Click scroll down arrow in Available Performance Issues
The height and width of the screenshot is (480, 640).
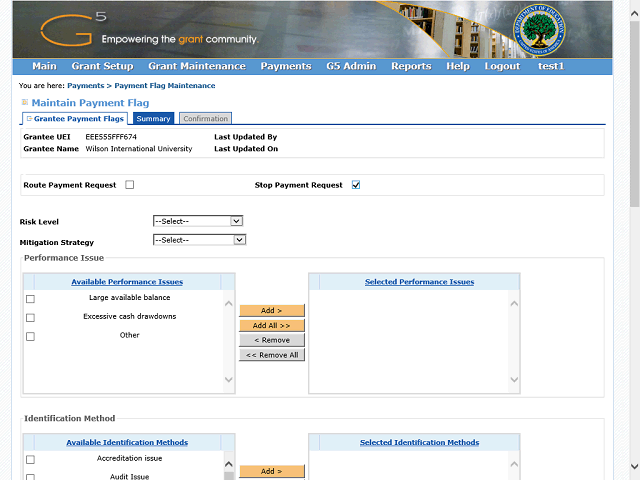(x=229, y=380)
